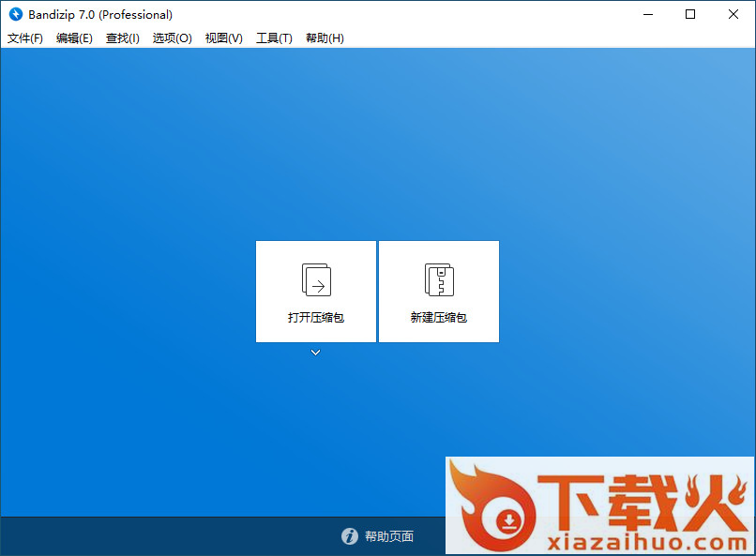Open the 选项(O) menu

coord(173,38)
